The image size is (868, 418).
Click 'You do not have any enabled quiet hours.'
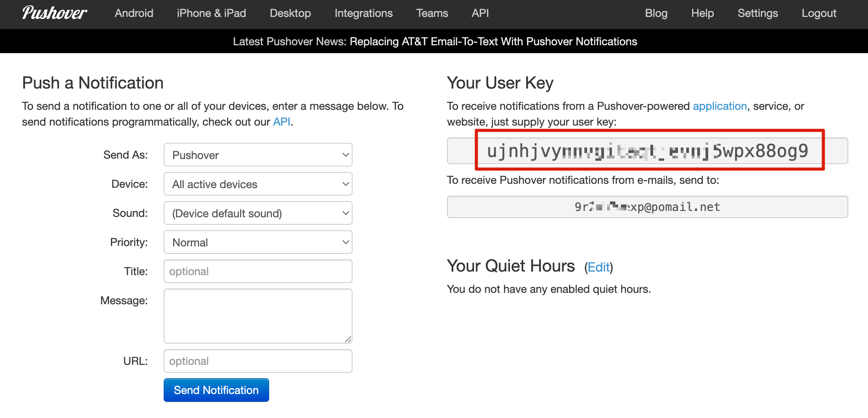549,289
